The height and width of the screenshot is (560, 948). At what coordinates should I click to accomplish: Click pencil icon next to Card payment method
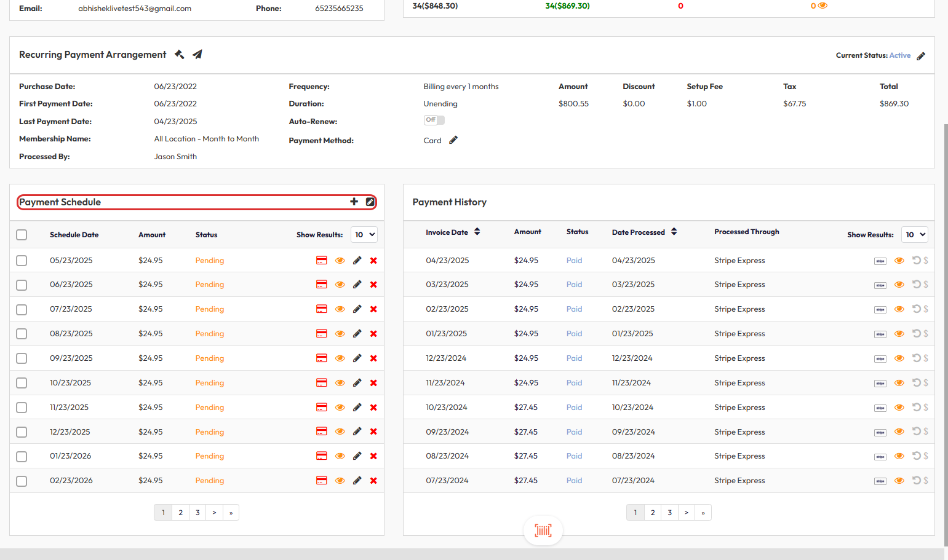coord(453,140)
